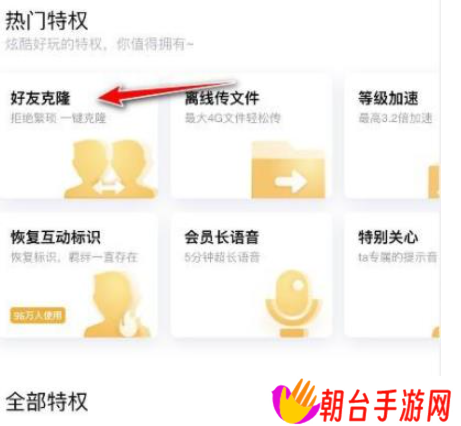Screen dimensions: 461x426
Task: Tap the microphone icon for 会员长语音
Action: coord(292,304)
